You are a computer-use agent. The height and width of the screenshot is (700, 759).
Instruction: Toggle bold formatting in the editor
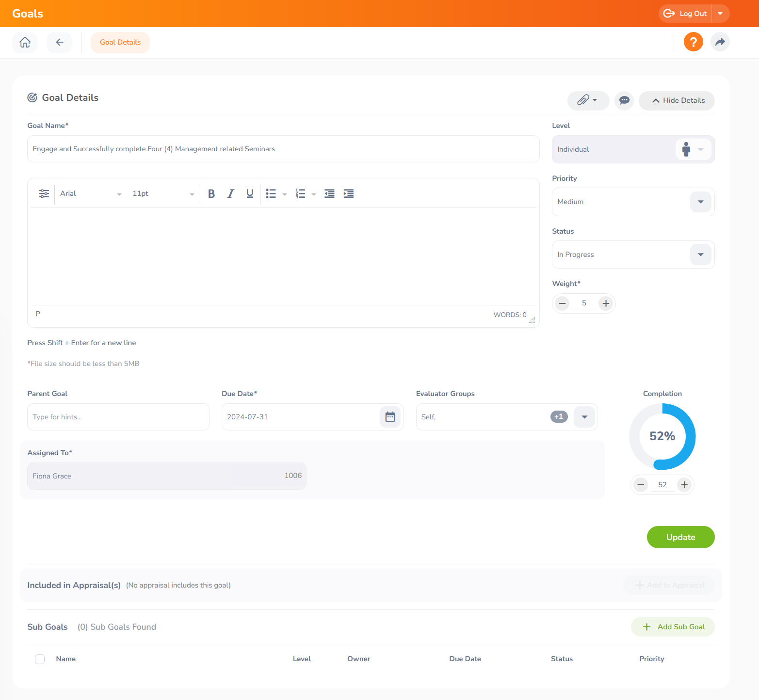coord(211,194)
